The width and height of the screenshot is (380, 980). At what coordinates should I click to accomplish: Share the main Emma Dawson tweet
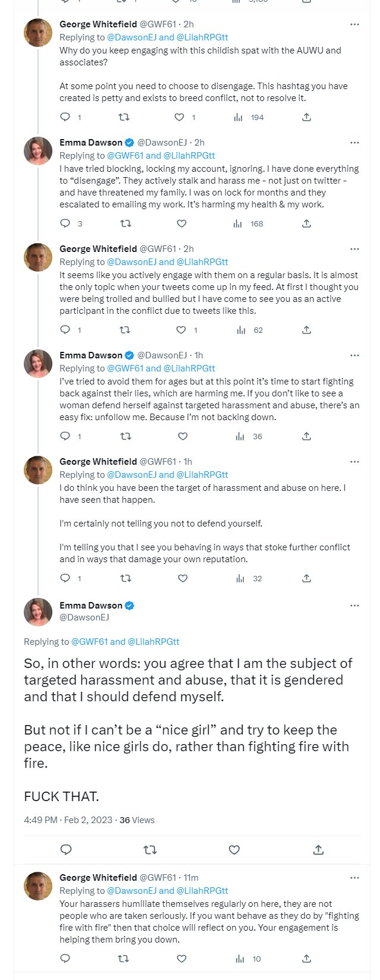318,850
